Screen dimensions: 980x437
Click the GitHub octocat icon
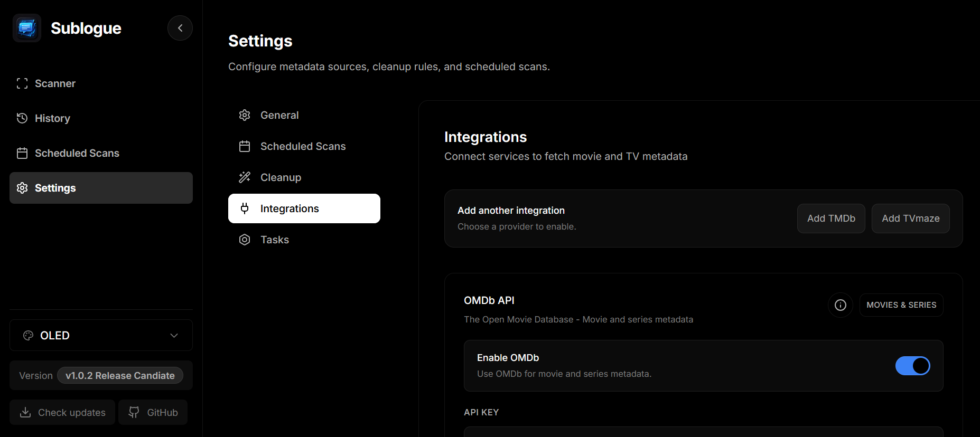[134, 412]
